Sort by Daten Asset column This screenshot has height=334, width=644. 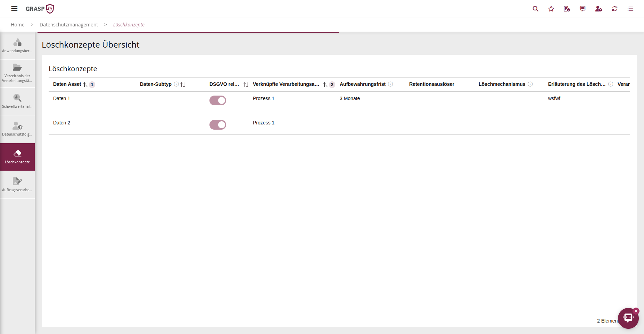click(x=85, y=84)
